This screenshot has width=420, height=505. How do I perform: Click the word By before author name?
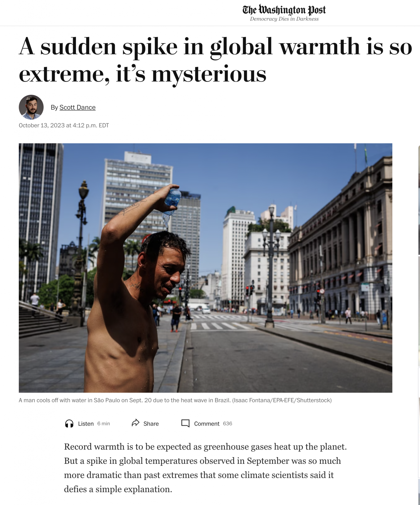pyautogui.click(x=54, y=108)
